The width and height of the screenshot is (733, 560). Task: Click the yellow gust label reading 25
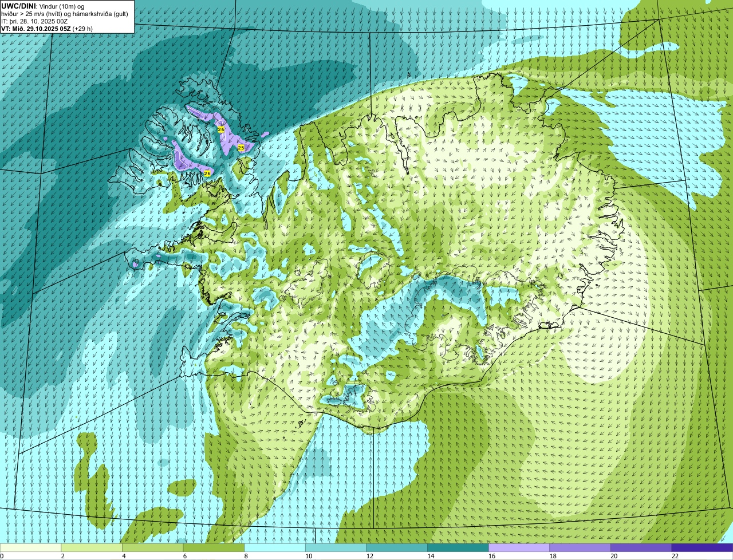(x=241, y=148)
